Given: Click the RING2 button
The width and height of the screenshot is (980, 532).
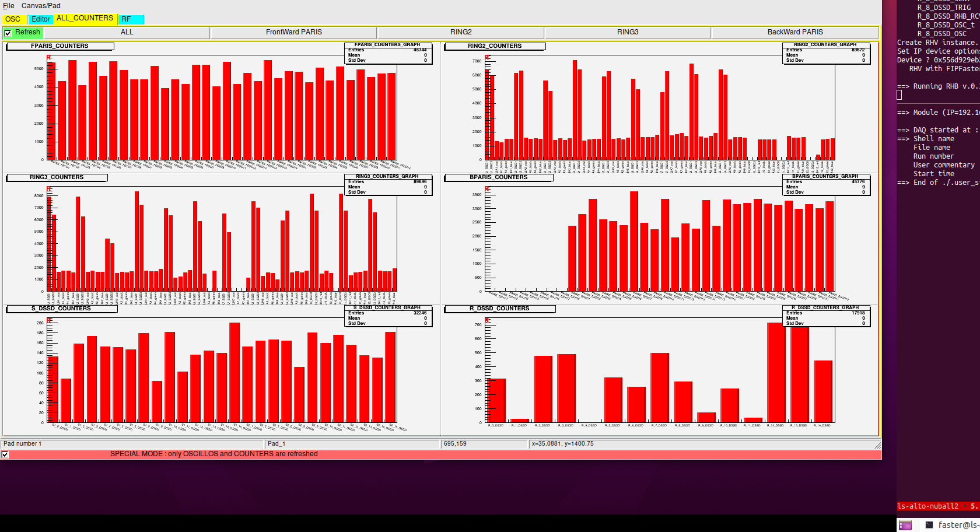Looking at the screenshot, I should (461, 33).
